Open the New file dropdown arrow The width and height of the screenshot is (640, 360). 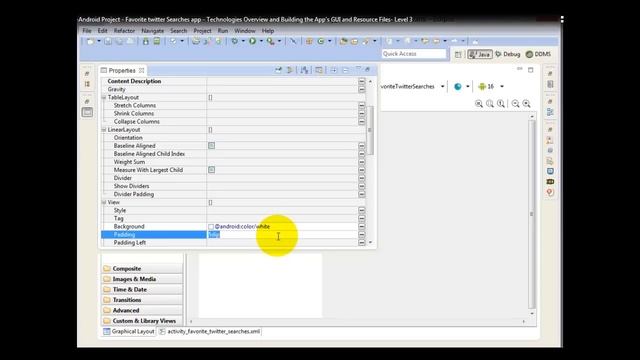pyautogui.click(x=99, y=41)
